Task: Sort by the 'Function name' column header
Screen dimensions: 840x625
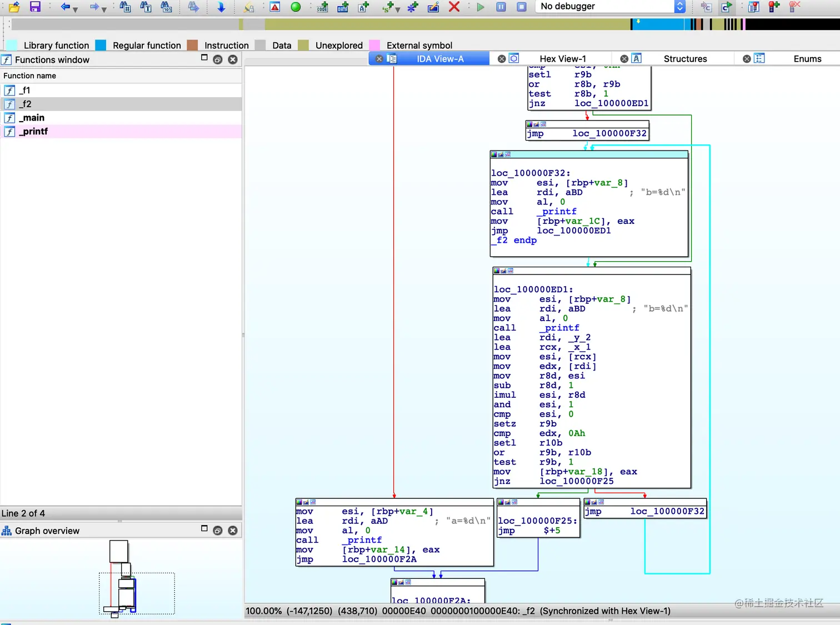Action: click(121, 76)
